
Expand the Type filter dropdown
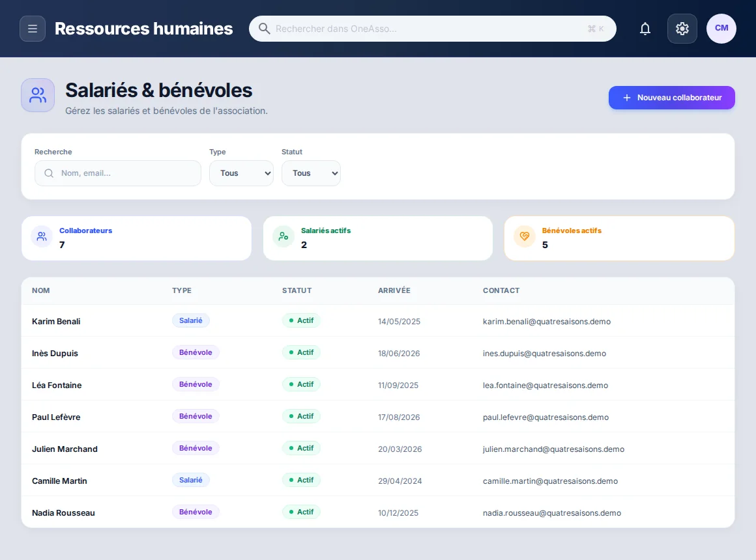(x=241, y=173)
